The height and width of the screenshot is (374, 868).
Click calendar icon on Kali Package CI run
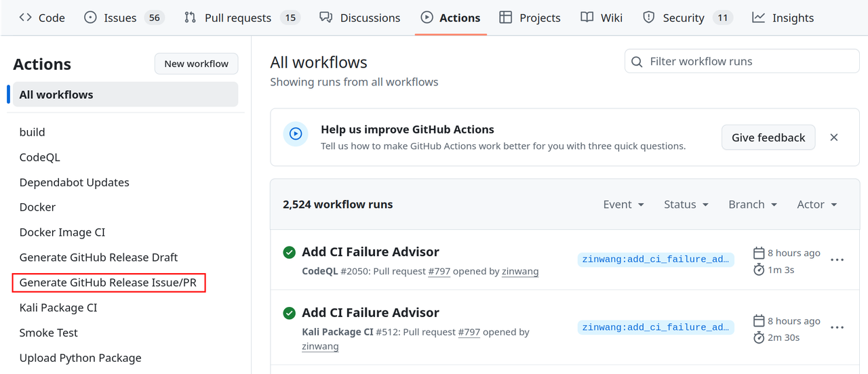759,320
